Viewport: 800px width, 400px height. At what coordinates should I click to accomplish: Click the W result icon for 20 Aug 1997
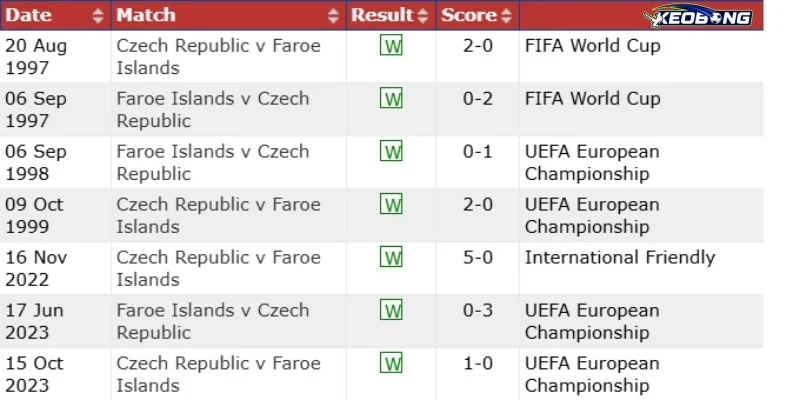(391, 45)
